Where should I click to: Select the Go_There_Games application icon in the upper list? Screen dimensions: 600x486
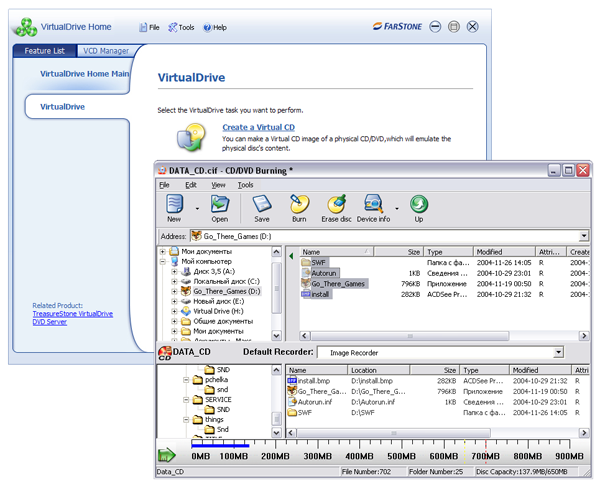pyautogui.click(x=306, y=284)
